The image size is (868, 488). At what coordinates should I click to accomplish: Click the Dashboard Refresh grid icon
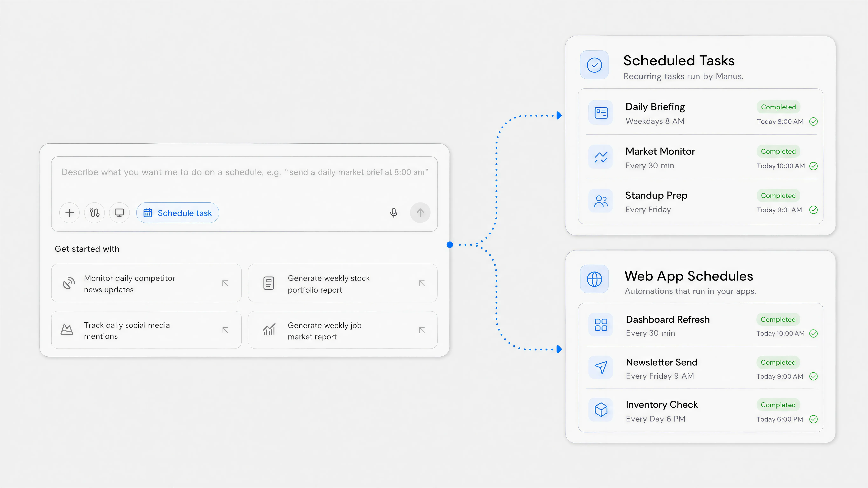tap(601, 325)
